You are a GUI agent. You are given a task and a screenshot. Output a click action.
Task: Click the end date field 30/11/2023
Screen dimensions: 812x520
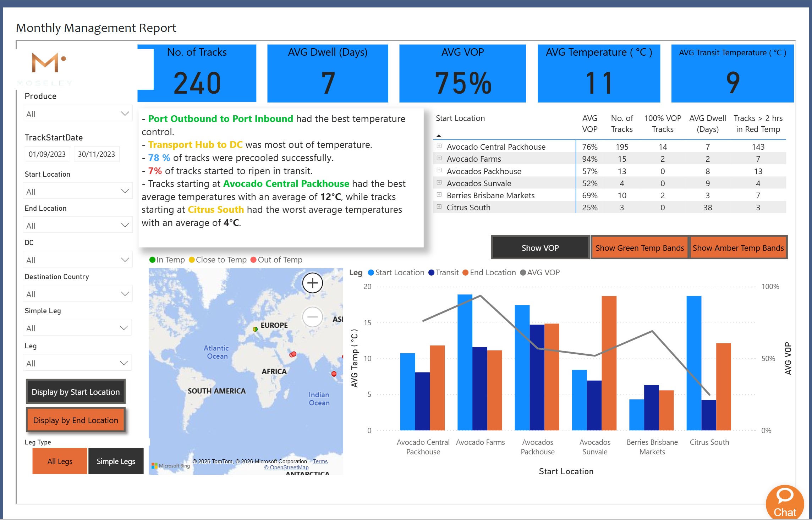[97, 154]
